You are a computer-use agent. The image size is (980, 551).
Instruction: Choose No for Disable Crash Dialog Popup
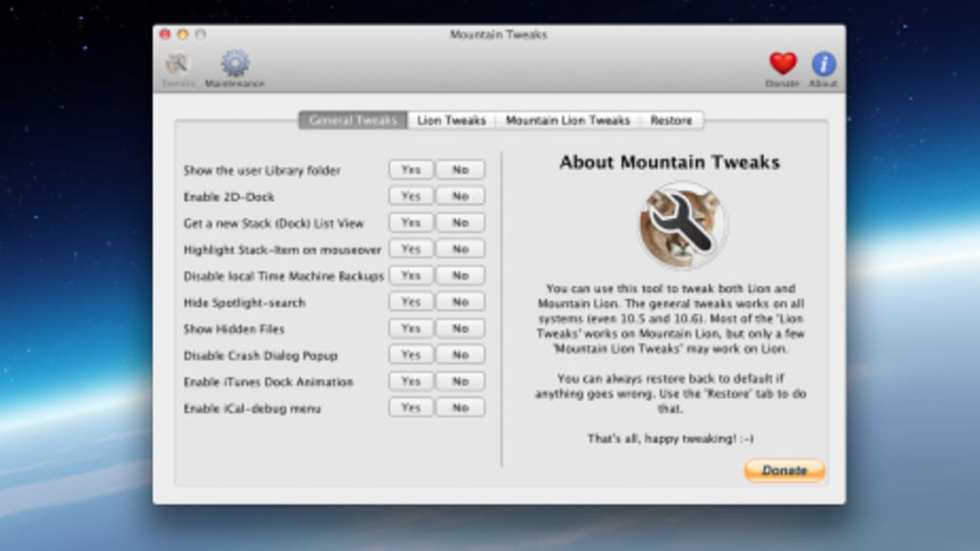(460, 355)
